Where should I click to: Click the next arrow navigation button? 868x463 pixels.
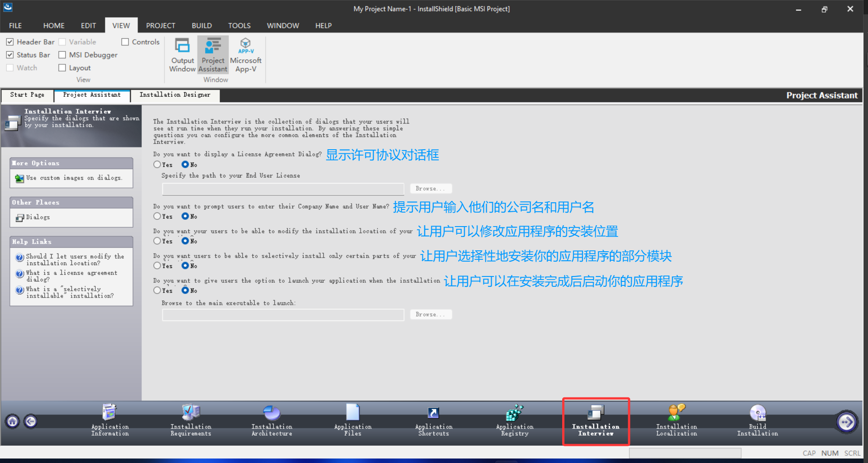[x=846, y=422]
